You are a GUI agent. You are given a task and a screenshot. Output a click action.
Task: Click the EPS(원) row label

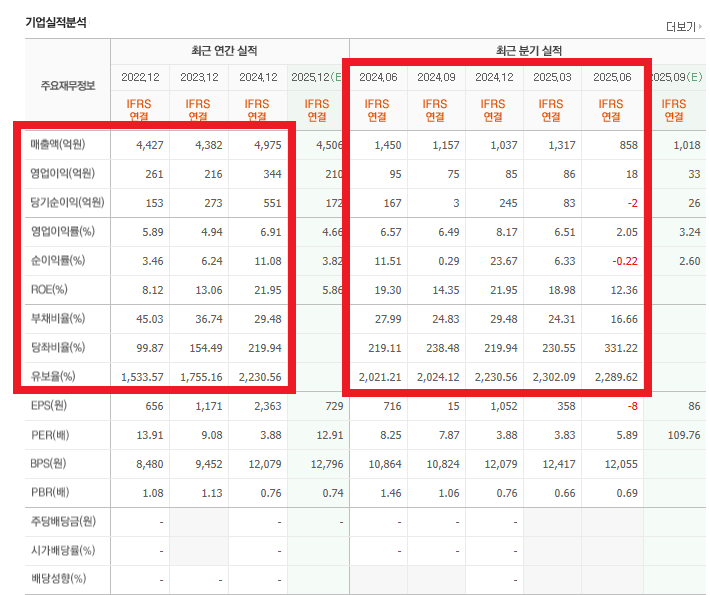click(49, 405)
